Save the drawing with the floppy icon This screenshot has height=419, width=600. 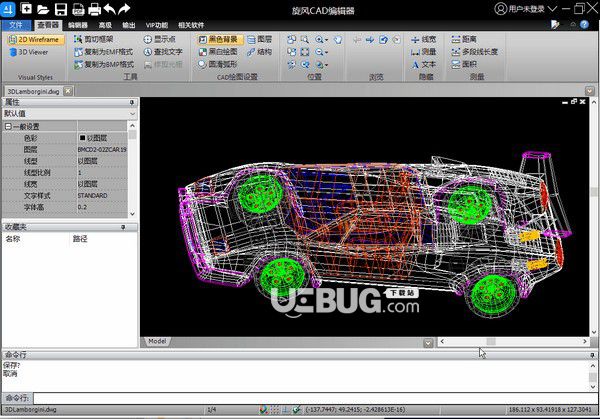(x=61, y=9)
